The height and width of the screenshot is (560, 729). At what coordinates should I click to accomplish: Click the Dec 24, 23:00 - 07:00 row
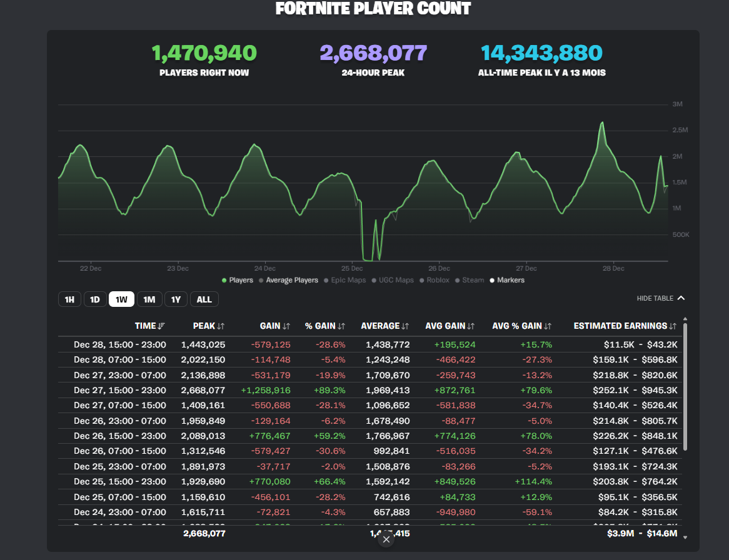click(370, 512)
